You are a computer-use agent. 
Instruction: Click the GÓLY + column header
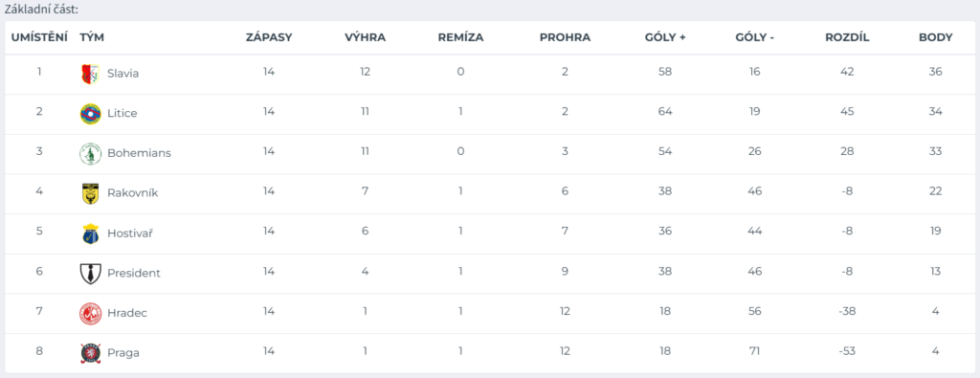pos(665,37)
